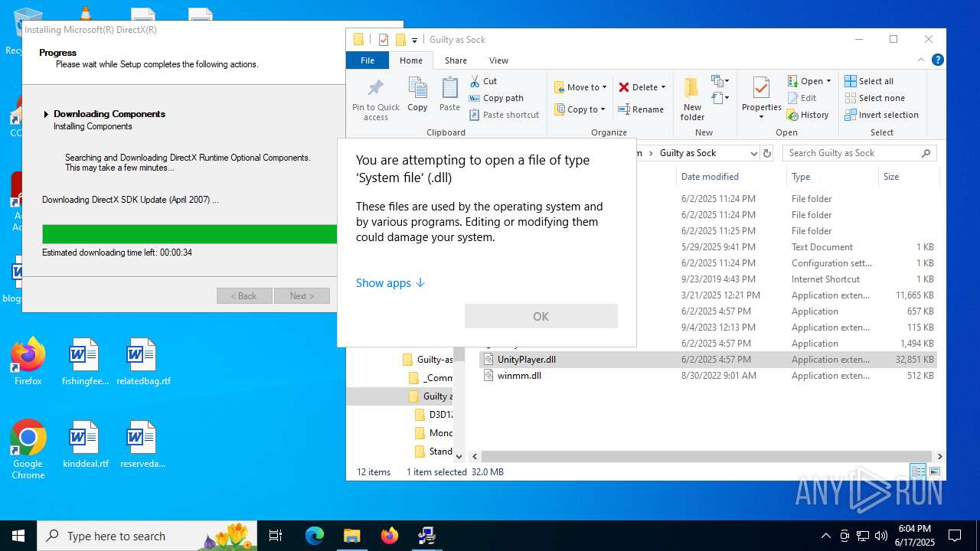Select relatedbag.rtf on the desktop

tap(143, 362)
